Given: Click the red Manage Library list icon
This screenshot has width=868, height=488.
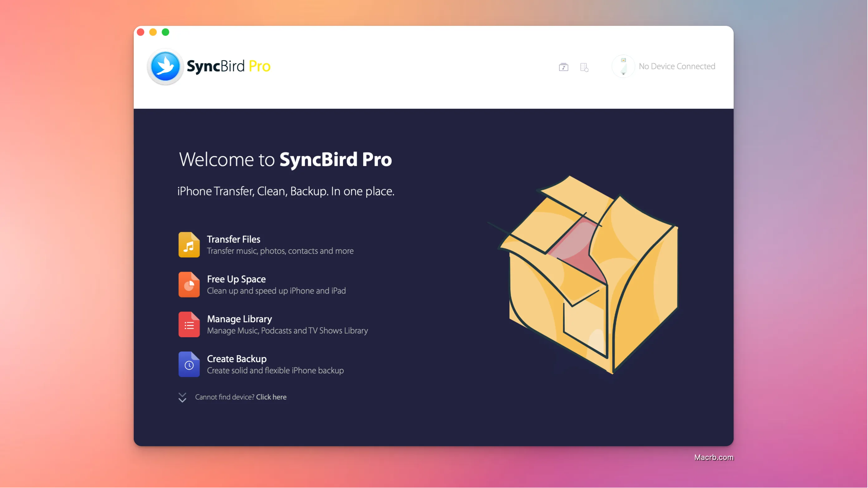Looking at the screenshot, I should [189, 324].
